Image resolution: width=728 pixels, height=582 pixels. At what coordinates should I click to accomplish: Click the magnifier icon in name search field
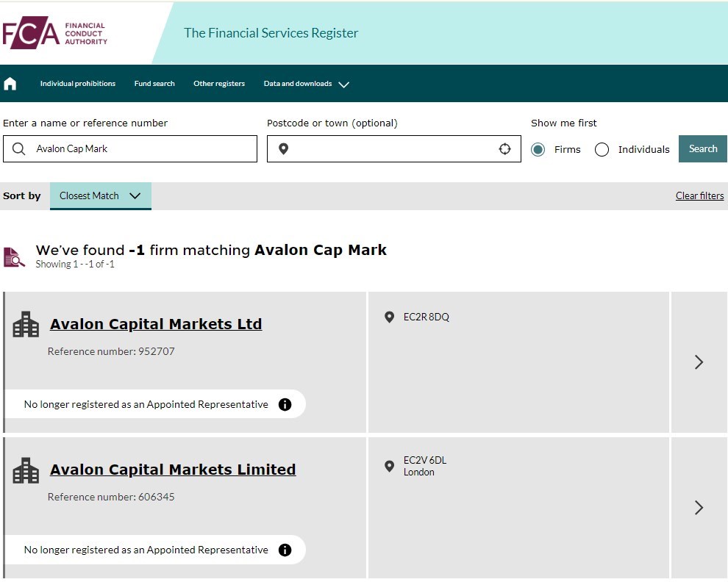click(x=18, y=149)
